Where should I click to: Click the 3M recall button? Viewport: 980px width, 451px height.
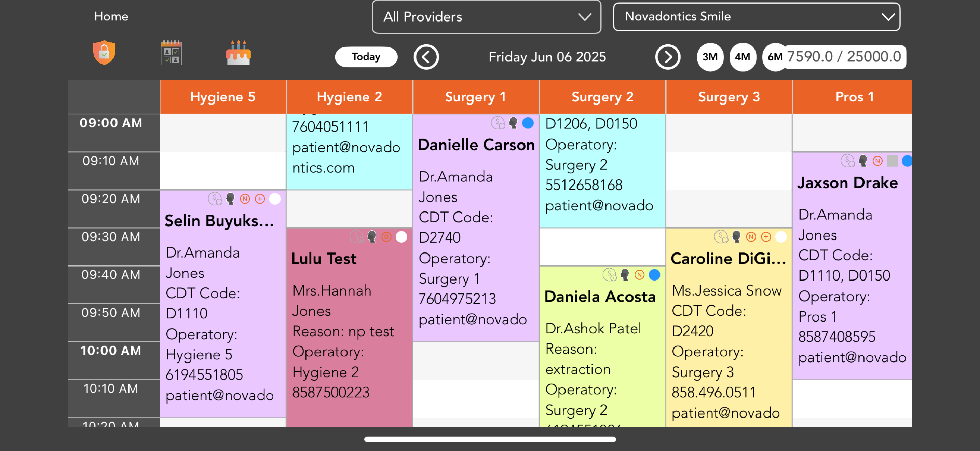point(710,57)
